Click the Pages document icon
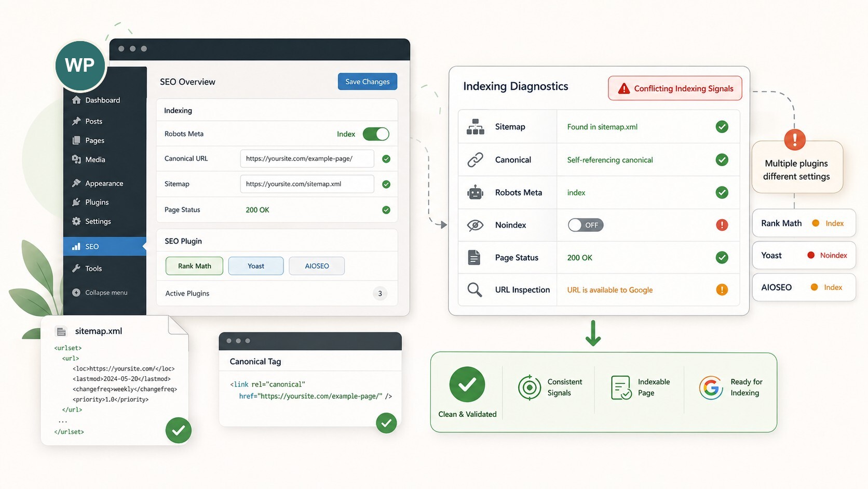Image resolution: width=868 pixels, height=489 pixels. point(76,140)
